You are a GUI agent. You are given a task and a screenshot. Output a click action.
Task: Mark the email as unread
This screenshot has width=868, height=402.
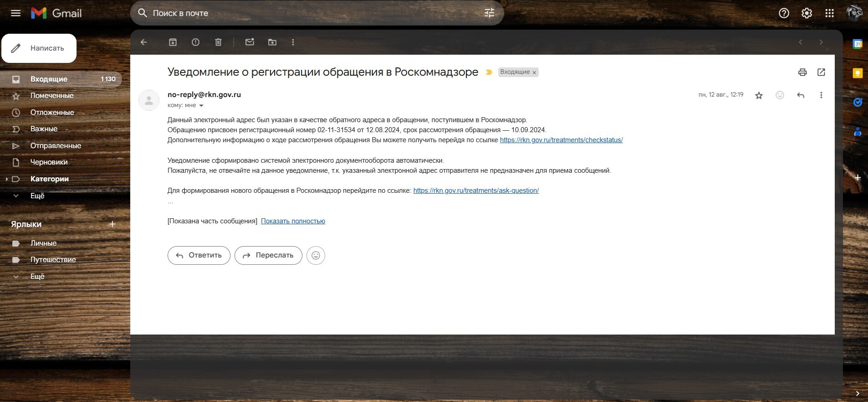(x=250, y=42)
